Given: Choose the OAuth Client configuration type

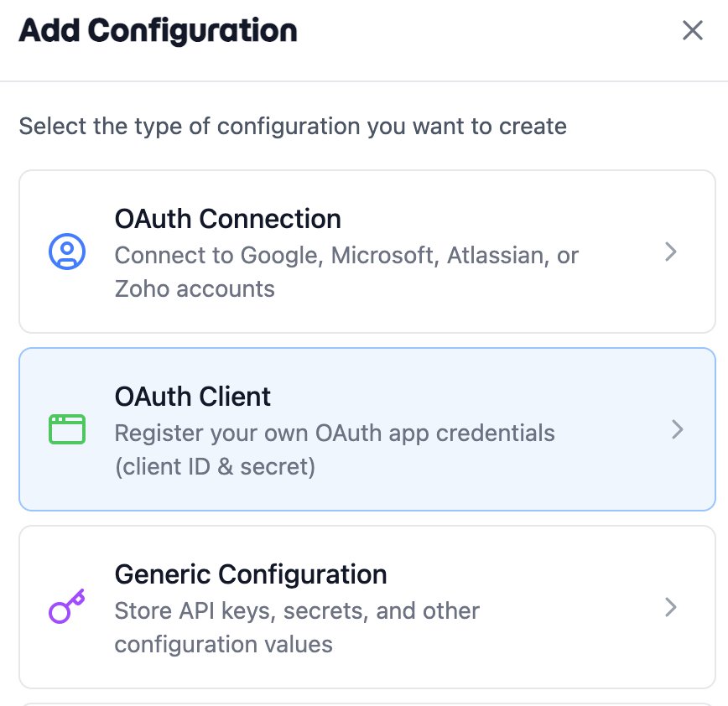Looking at the screenshot, I should tap(367, 429).
